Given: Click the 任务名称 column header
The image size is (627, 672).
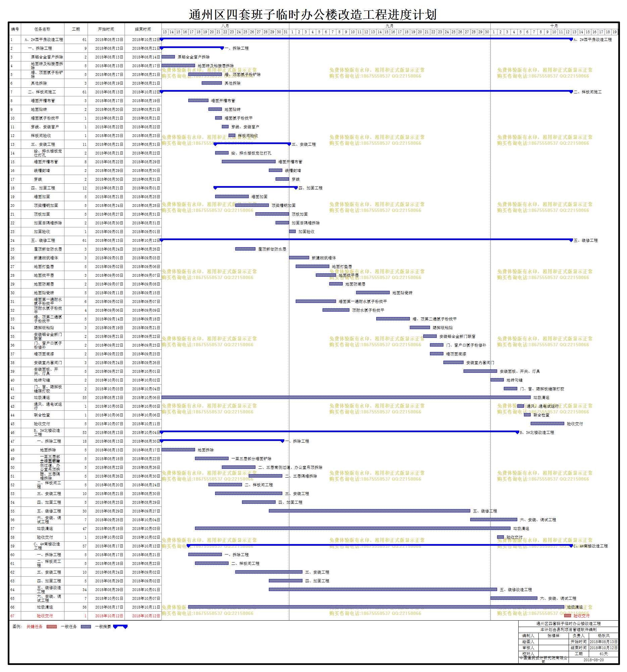Looking at the screenshot, I should click(43, 29).
